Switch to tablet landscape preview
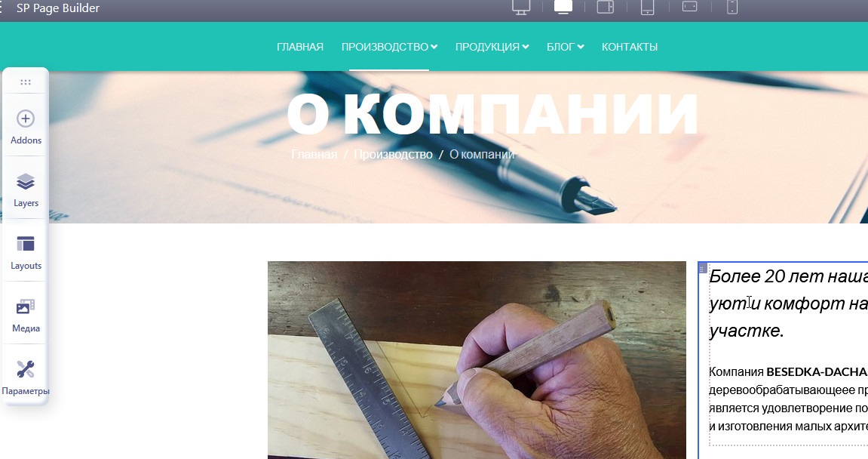Image resolution: width=868 pixels, height=459 pixels. [605, 7]
